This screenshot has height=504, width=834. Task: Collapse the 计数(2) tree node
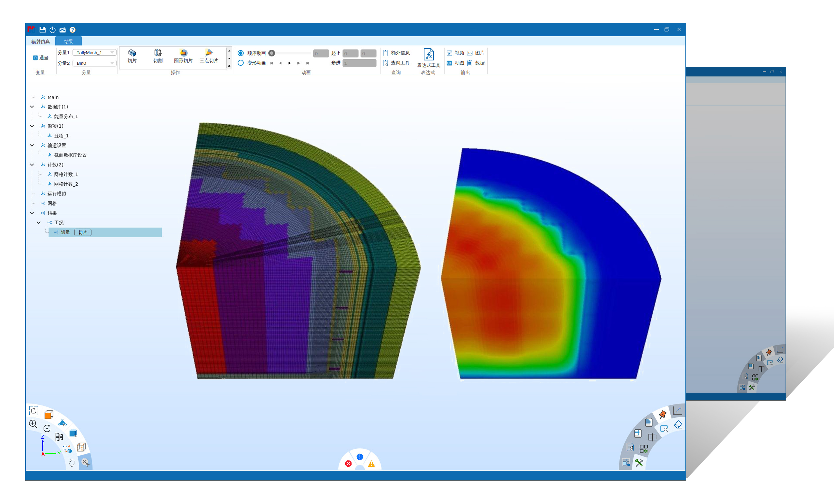pyautogui.click(x=32, y=165)
